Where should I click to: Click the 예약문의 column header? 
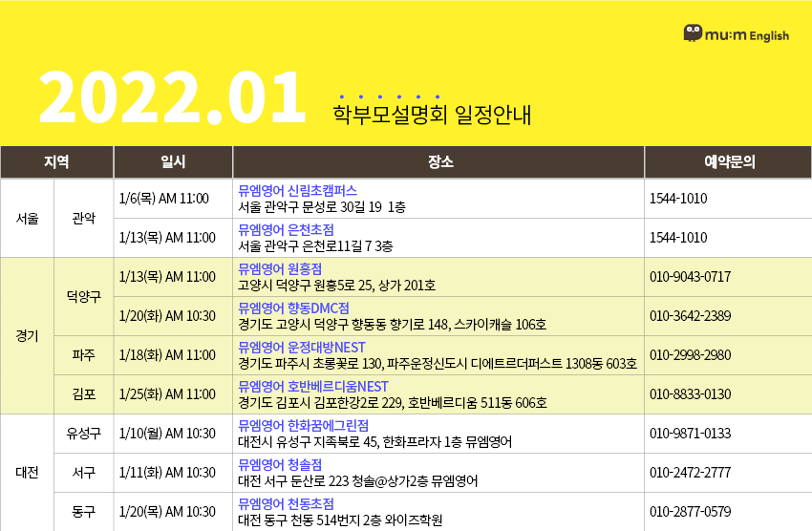coord(728,162)
